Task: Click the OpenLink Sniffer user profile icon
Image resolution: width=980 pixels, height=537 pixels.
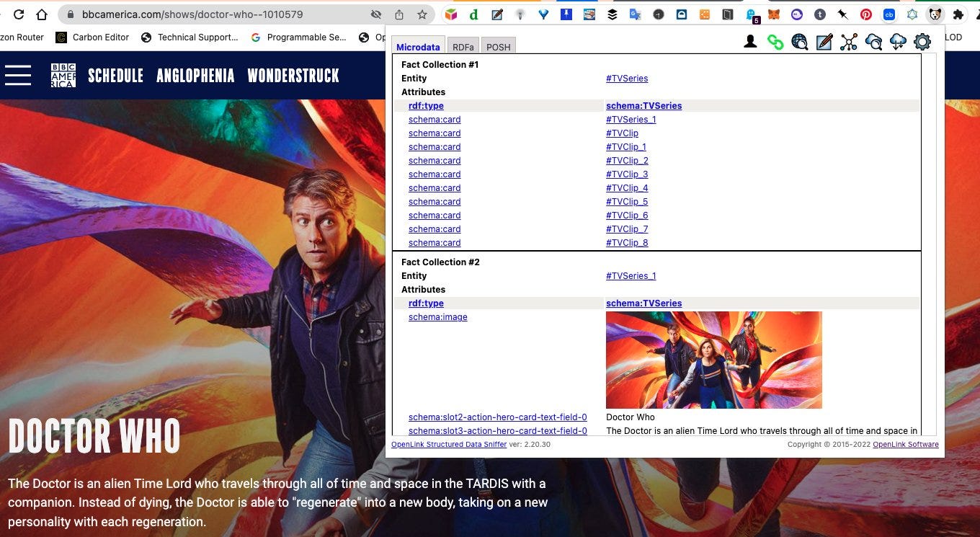Action: (750, 42)
